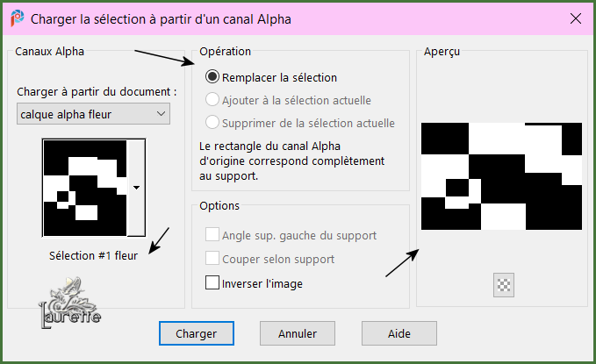Tick the Couper selon support checkbox
This screenshot has width=596, height=364.
[212, 259]
